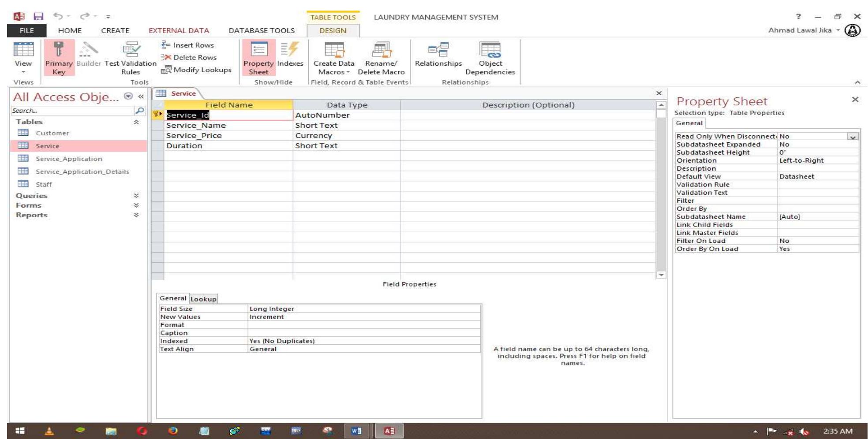Delete a row using the ribbon icon

[189, 57]
